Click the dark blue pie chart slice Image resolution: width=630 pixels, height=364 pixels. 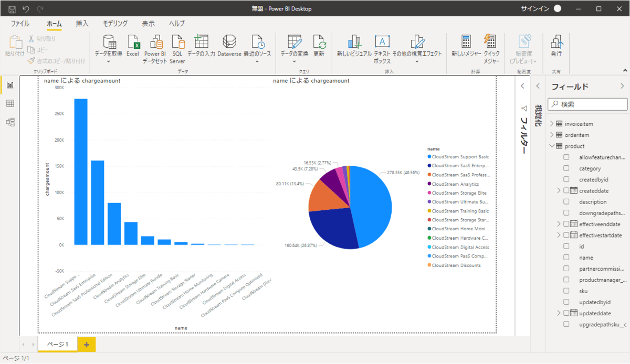coord(331,226)
